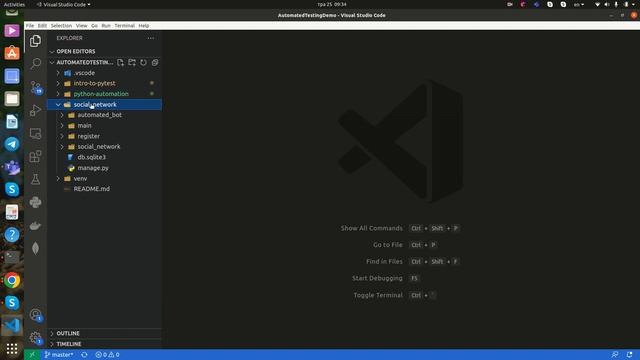Launch Telegram from the Ubuntu dock
640x360 pixels.
(12, 144)
